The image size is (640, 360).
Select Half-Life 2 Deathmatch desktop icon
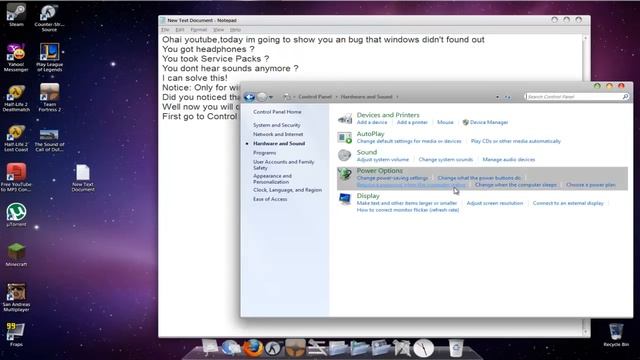tap(16, 98)
